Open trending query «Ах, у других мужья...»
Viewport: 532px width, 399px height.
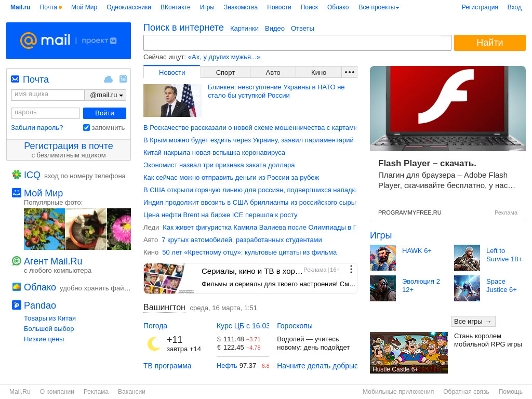pyautogui.click(x=224, y=57)
